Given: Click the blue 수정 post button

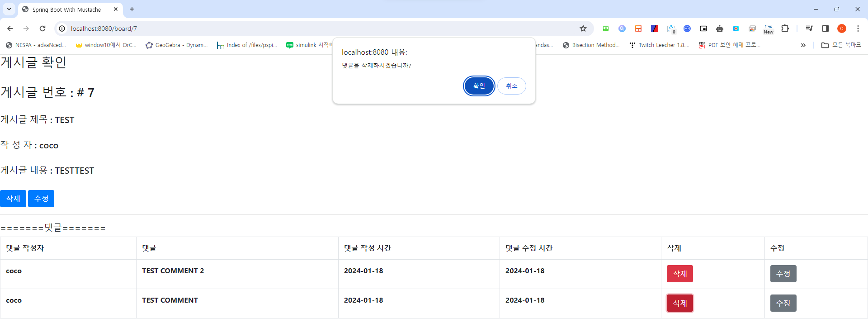Looking at the screenshot, I should [41, 199].
